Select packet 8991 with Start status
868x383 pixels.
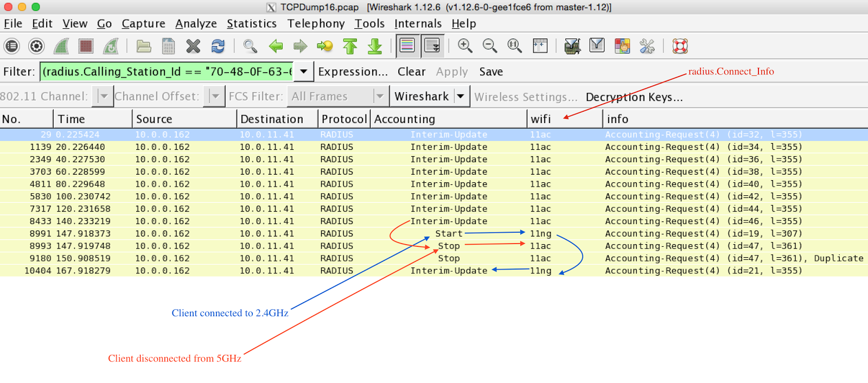(434, 234)
